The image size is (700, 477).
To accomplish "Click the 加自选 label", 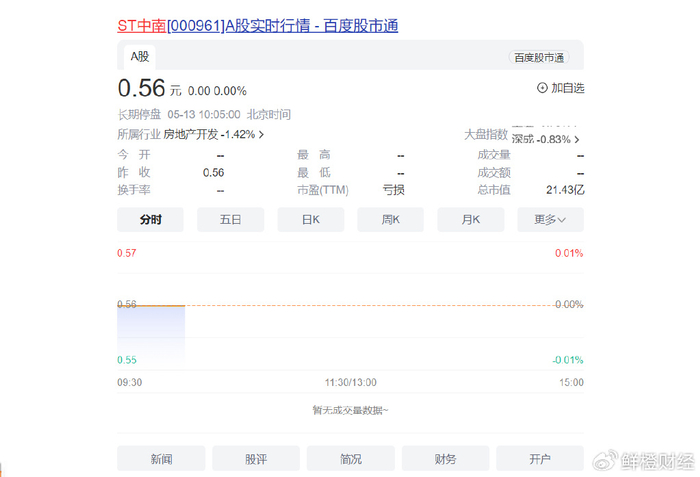I will pyautogui.click(x=567, y=88).
